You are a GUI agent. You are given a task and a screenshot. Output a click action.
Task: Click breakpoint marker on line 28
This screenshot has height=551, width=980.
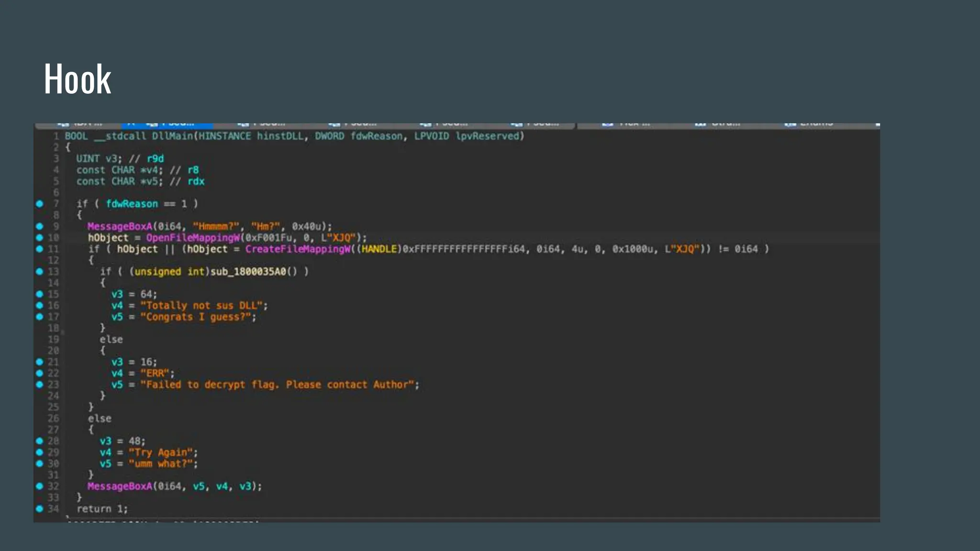click(40, 441)
